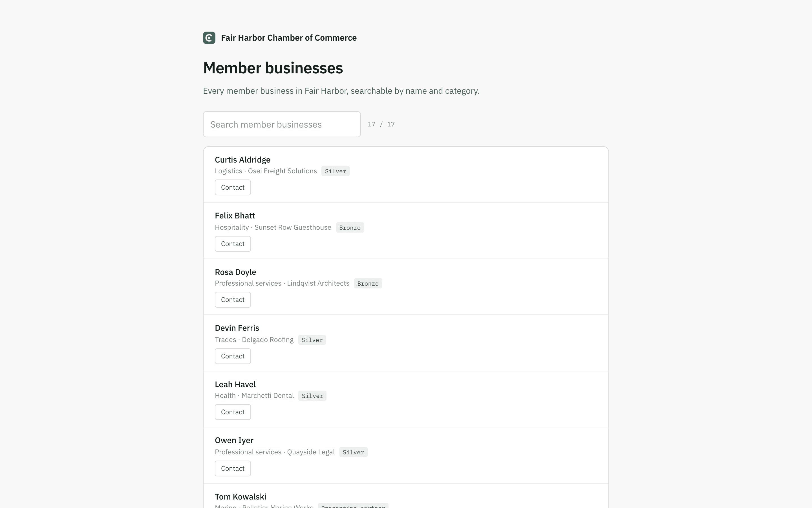The image size is (812, 508).
Task: Click Bronze badge beside Lindqvist Architects
Action: pos(368,283)
